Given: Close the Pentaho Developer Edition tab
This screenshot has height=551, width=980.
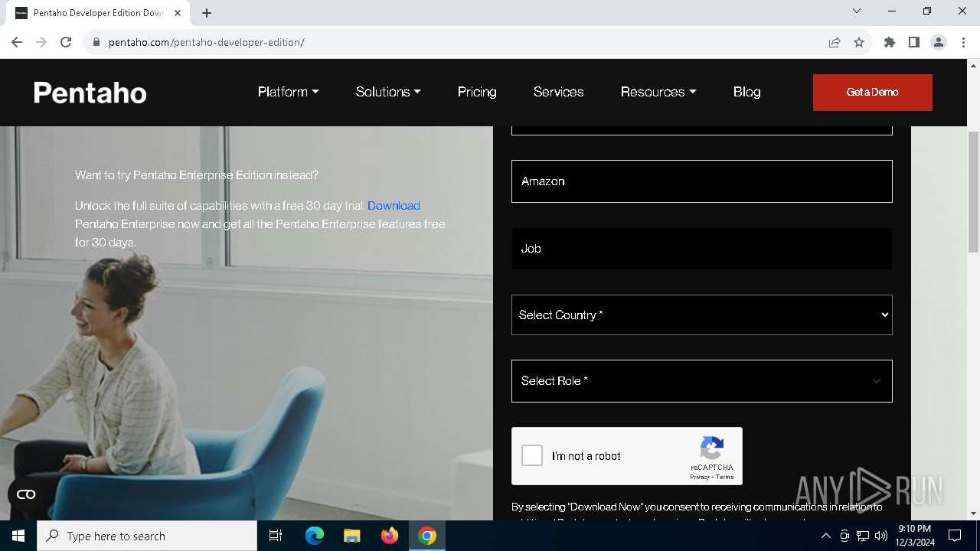Looking at the screenshot, I should pos(177,13).
